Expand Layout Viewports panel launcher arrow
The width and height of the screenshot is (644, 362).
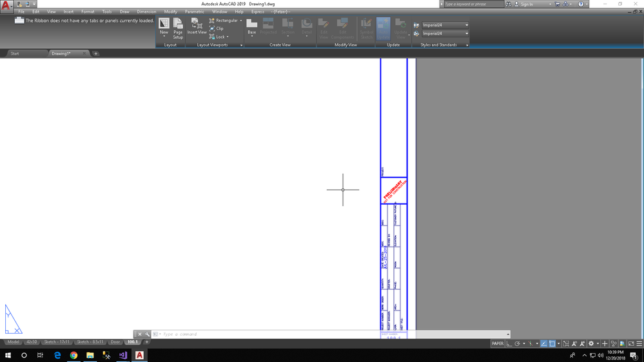(x=242, y=45)
